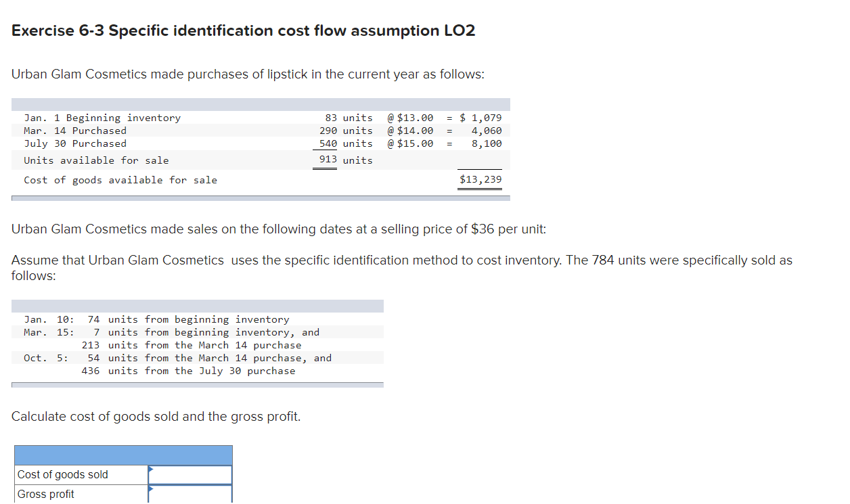Click the Cost of goods sold input field
The image size is (850, 504).
(193, 474)
